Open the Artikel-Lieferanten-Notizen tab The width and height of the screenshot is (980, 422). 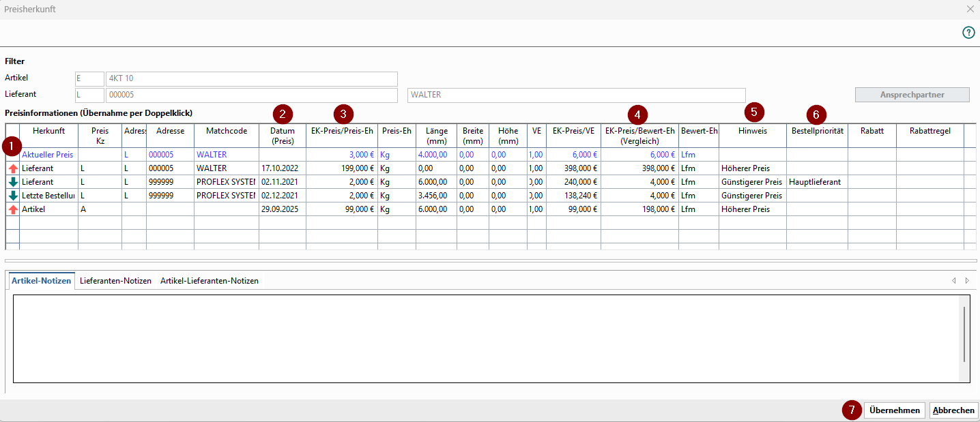(209, 281)
